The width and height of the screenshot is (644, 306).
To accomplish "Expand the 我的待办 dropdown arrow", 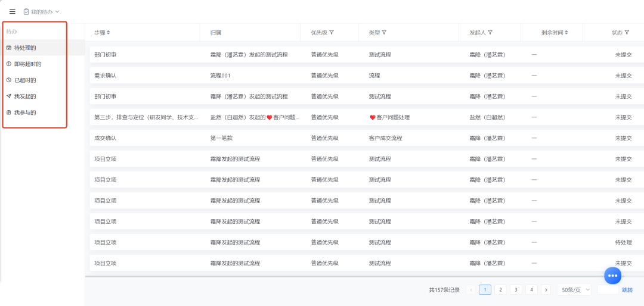I will (x=57, y=11).
